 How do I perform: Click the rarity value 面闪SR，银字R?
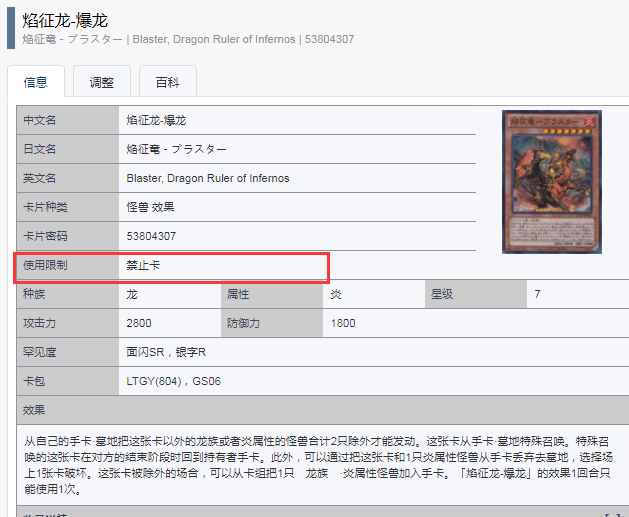[166, 352]
